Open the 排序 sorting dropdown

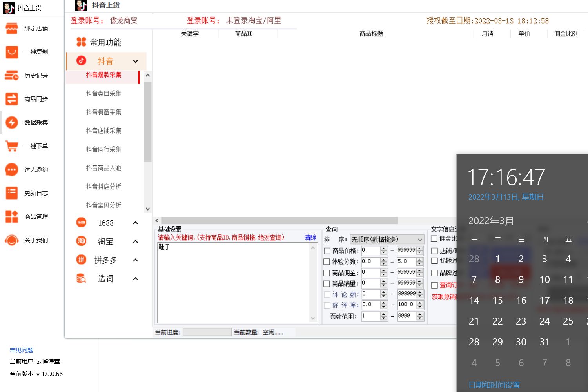[387, 240]
